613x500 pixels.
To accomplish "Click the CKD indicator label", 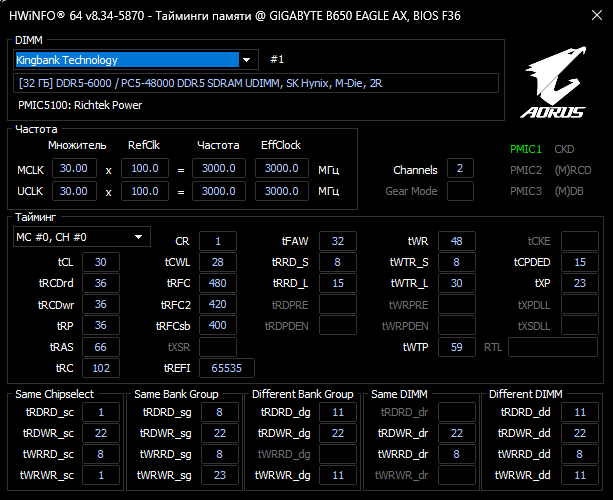I will point(564,149).
